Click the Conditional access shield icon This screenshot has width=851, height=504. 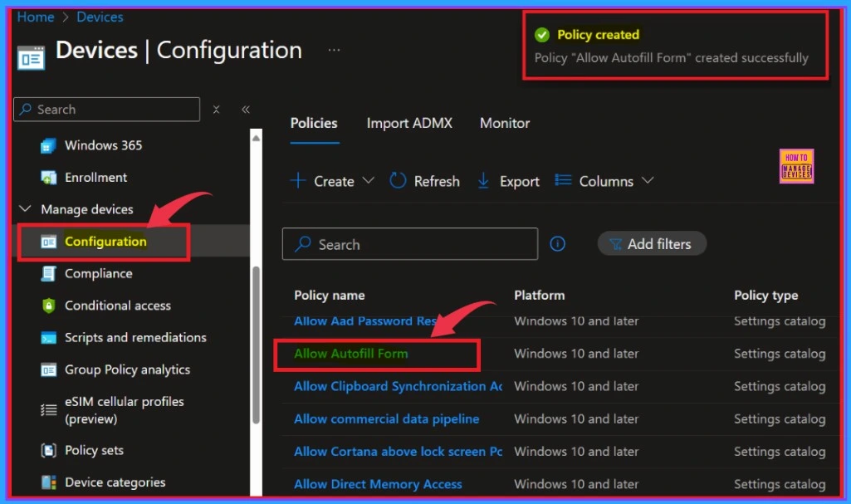point(48,306)
